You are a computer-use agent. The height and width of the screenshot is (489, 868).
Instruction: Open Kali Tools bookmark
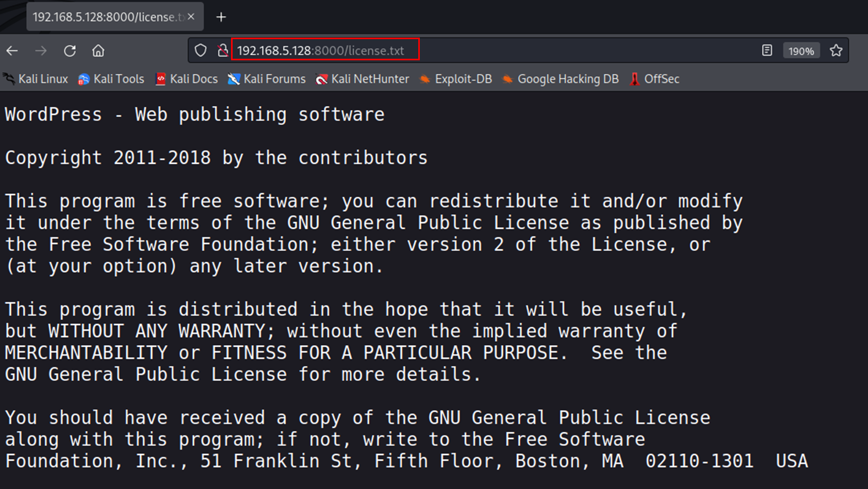[x=111, y=79]
